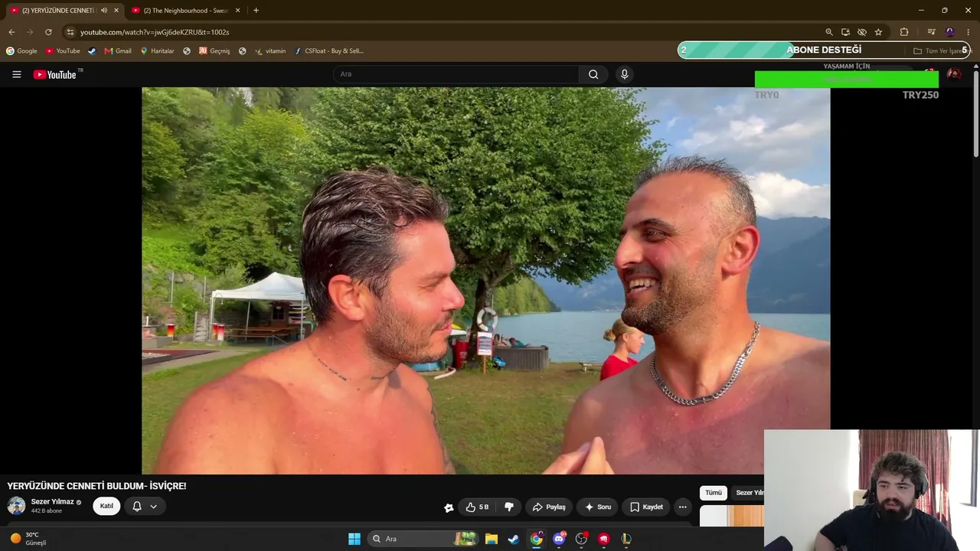Switch to The Neighbourhood tab
The height and width of the screenshot is (551, 980).
(185, 11)
